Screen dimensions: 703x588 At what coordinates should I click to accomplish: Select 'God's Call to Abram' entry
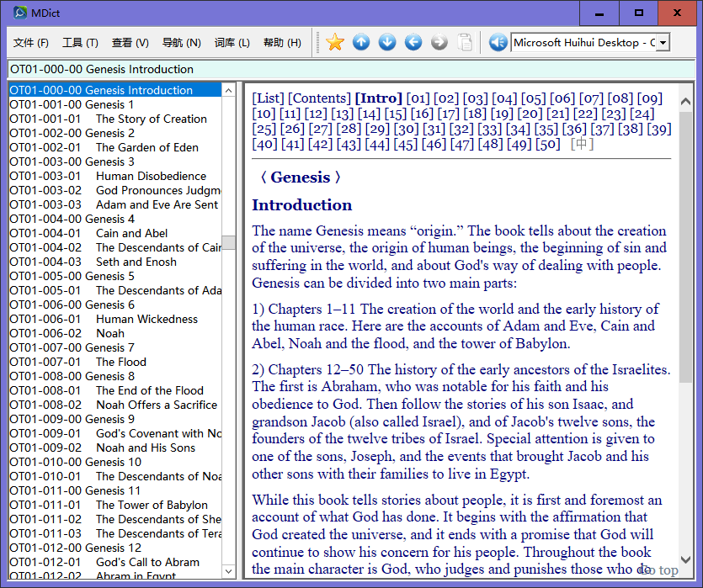[x=115, y=563]
